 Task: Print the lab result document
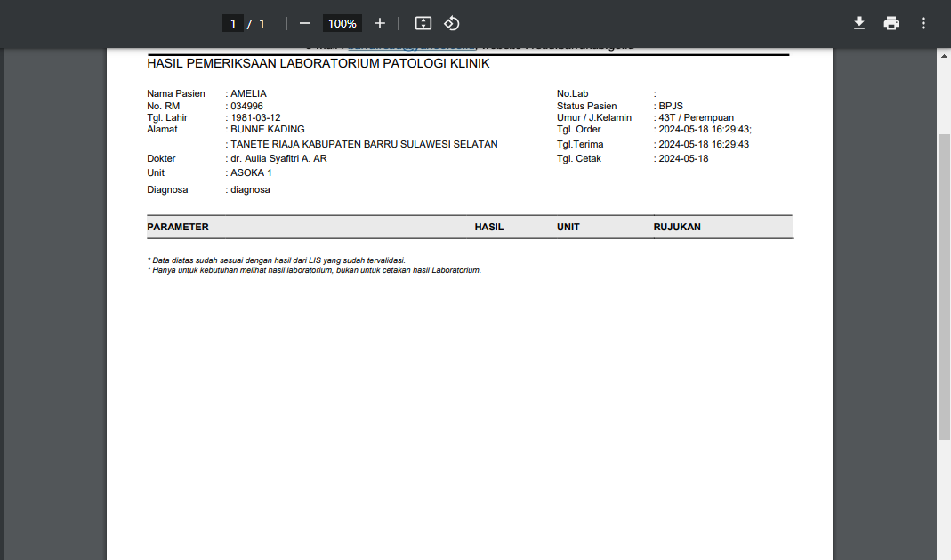(891, 22)
